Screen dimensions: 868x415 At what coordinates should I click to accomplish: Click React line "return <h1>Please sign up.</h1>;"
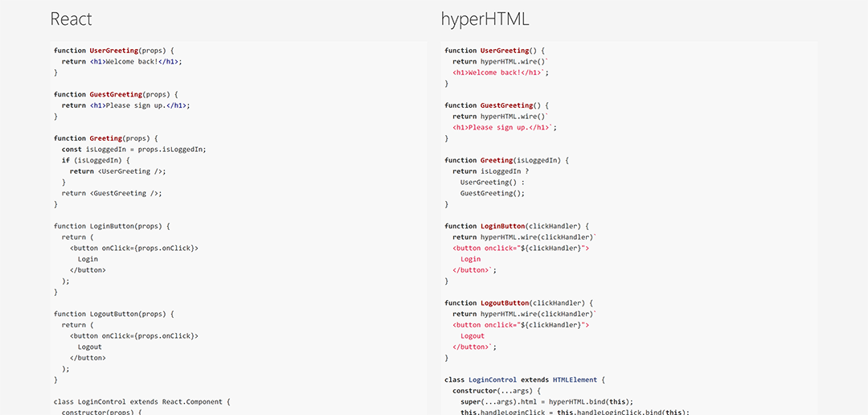[125, 105]
